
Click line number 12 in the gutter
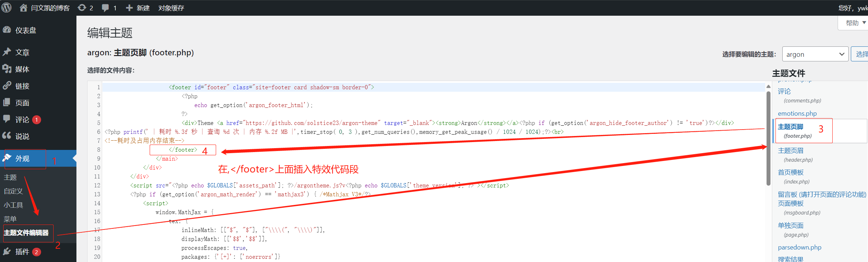pos(97,185)
